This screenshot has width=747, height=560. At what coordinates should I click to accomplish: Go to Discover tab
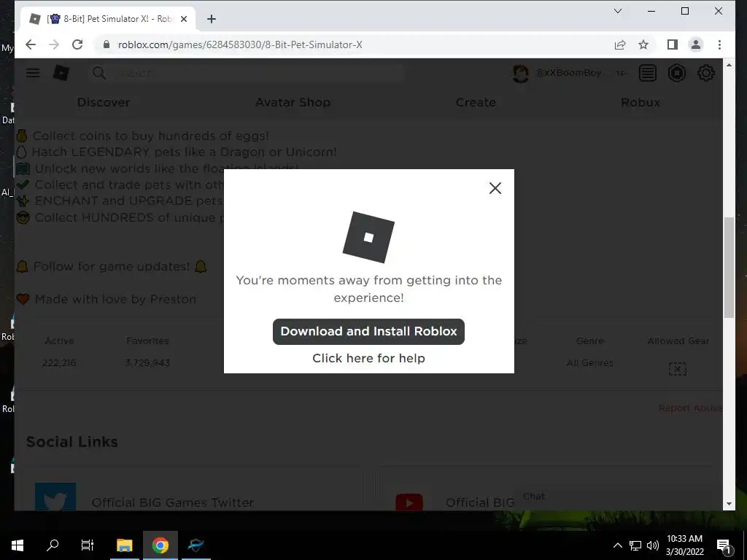click(x=104, y=102)
